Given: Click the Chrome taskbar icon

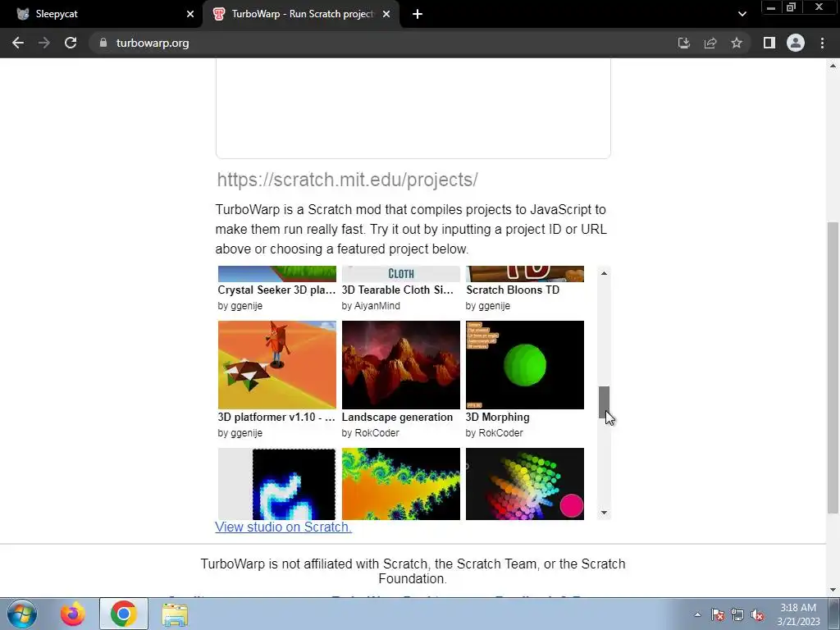Looking at the screenshot, I should pyautogui.click(x=124, y=614).
